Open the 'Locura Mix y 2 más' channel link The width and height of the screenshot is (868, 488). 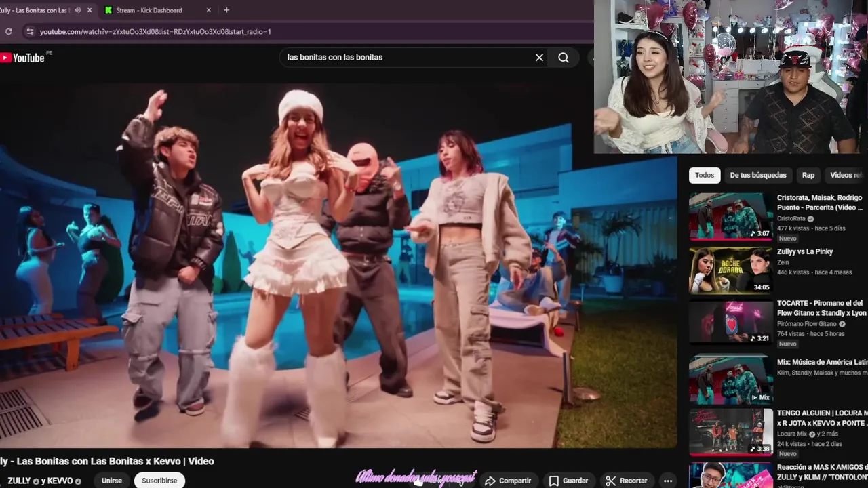pos(808,434)
